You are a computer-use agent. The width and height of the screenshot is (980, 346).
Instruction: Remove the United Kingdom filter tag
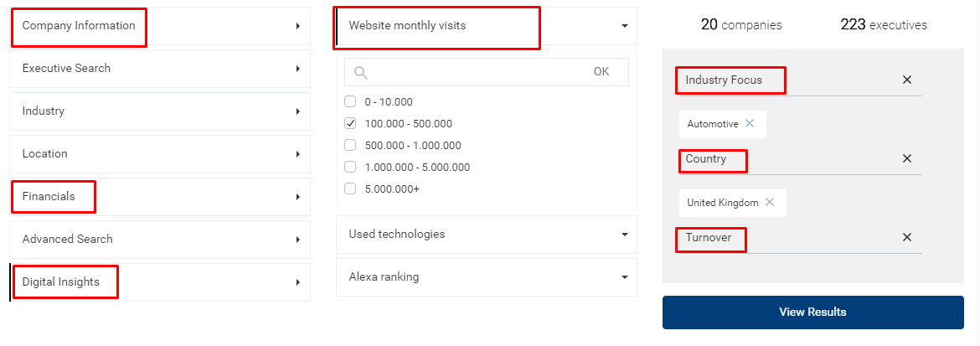[x=770, y=202]
